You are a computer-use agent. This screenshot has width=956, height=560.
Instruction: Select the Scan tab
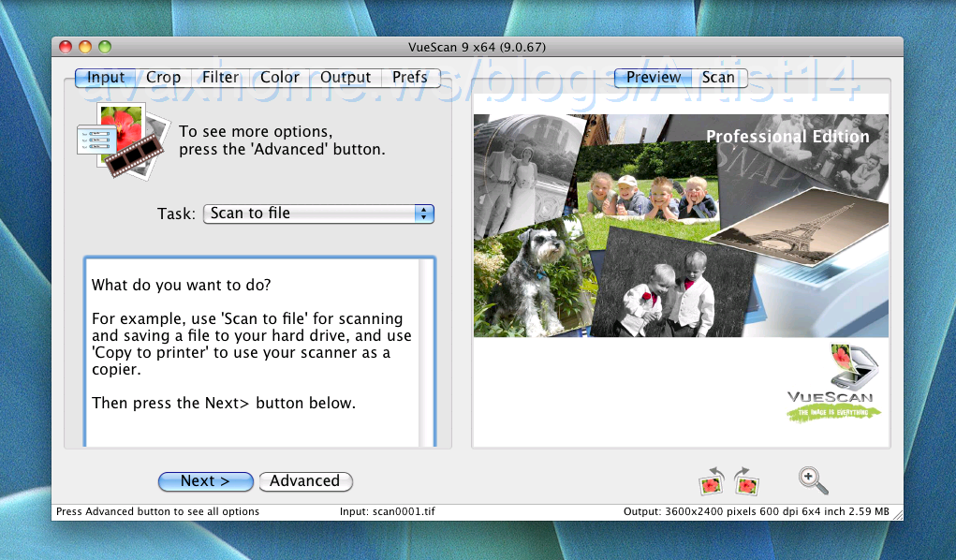pyautogui.click(x=718, y=78)
